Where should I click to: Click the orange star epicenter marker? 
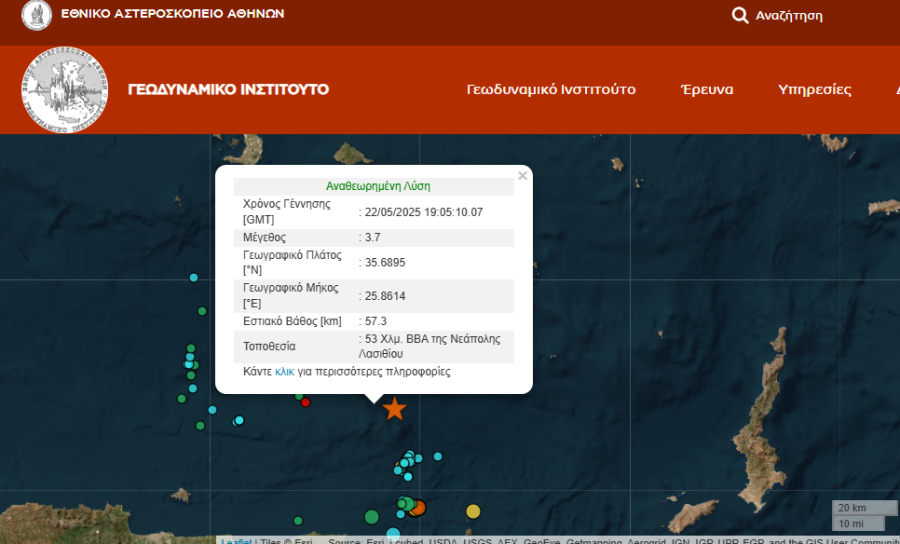pyautogui.click(x=395, y=409)
